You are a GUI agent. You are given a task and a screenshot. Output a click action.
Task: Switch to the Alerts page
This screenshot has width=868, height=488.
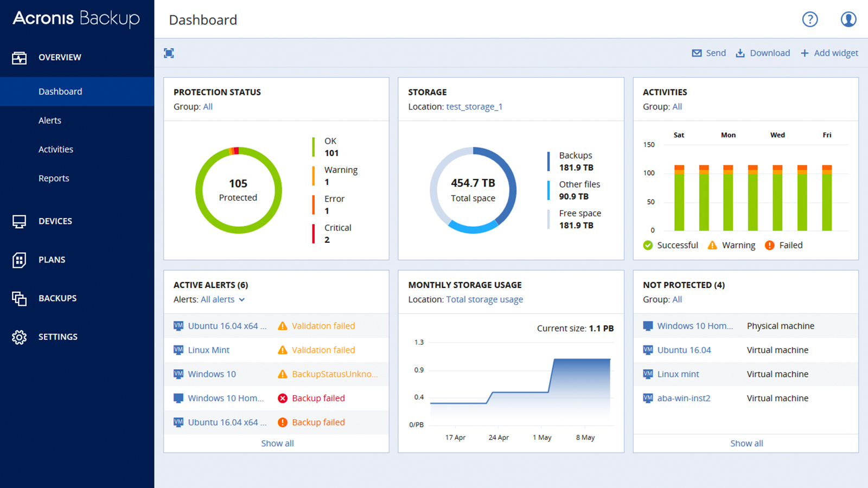pos(49,120)
